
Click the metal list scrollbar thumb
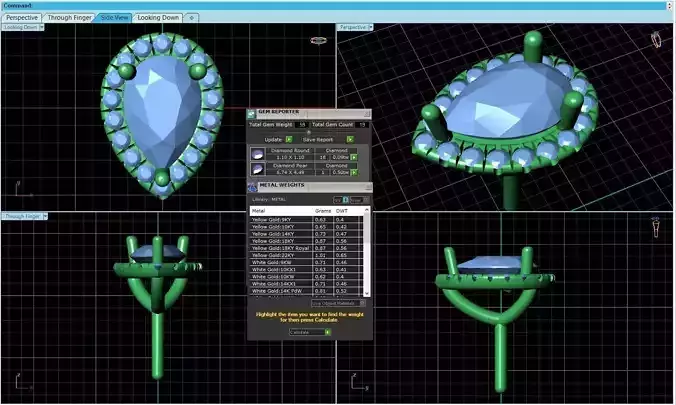pos(367,229)
